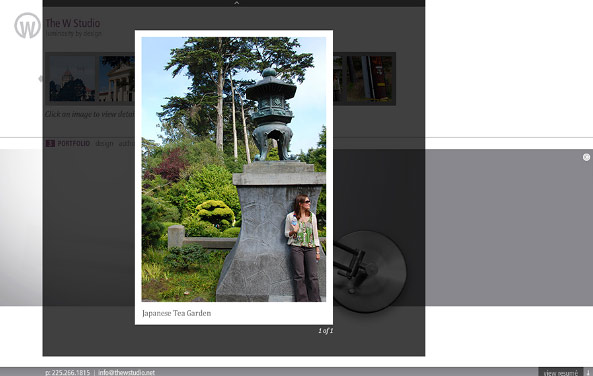Collapse panel with the top chevron arrow
The width and height of the screenshot is (593, 376).
coord(236,3)
